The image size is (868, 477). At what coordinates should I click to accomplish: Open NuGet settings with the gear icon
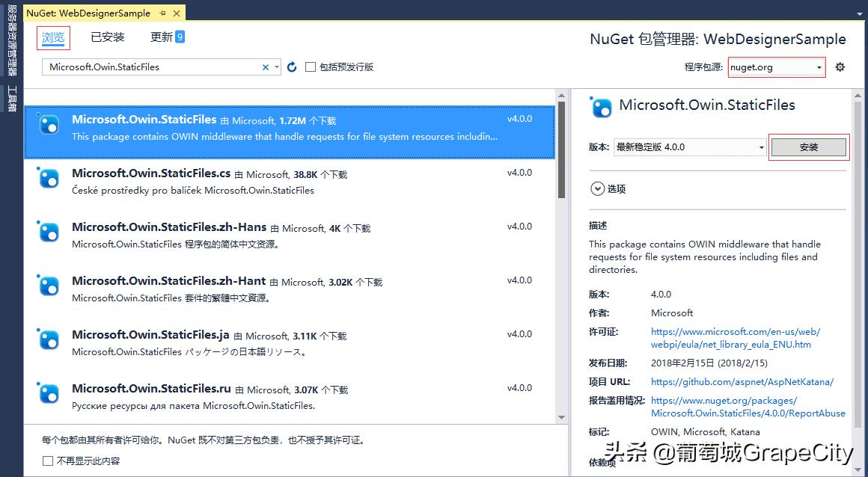(840, 67)
